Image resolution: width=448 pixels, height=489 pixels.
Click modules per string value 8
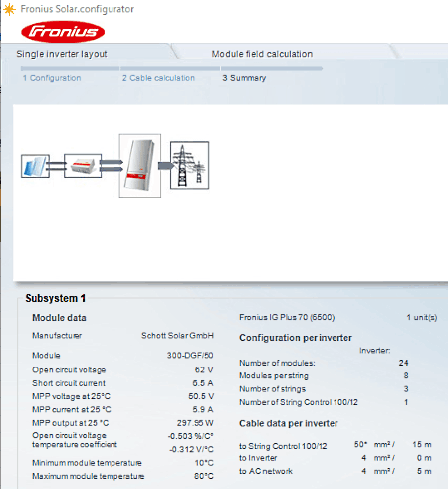(406, 375)
